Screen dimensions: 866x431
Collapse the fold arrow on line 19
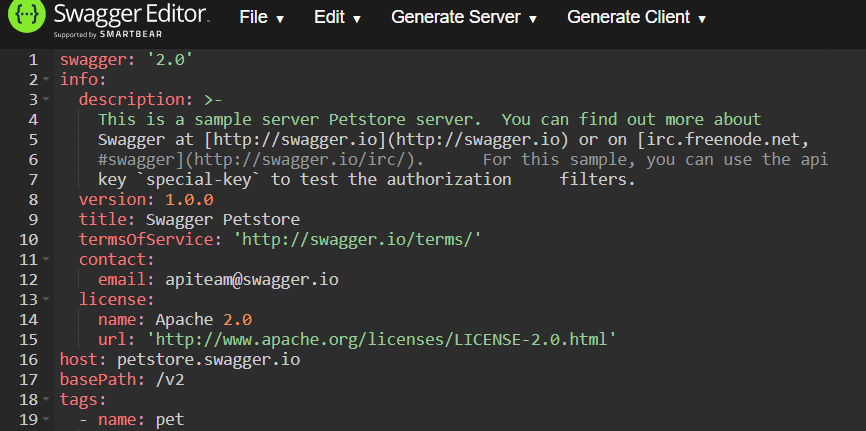pyautogui.click(x=46, y=419)
